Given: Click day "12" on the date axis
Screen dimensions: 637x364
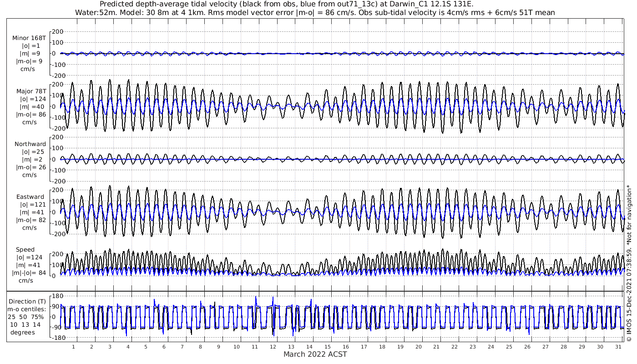Looking at the screenshot, I should point(273,347).
